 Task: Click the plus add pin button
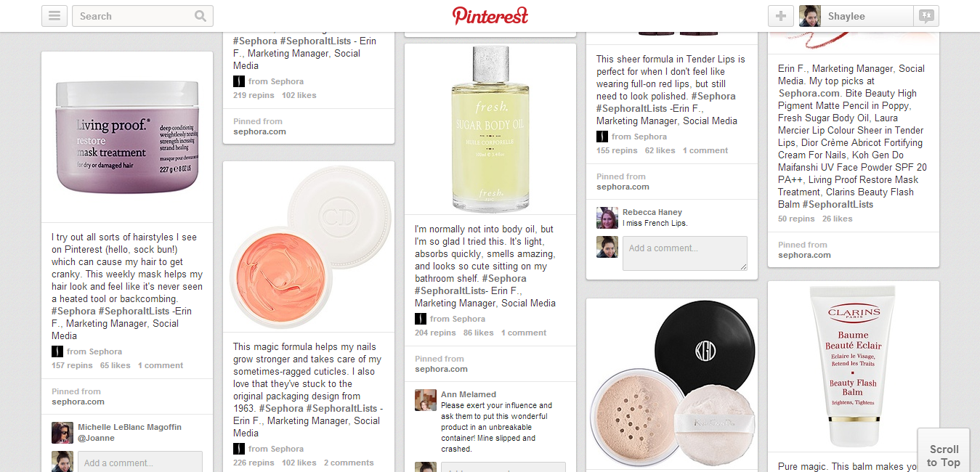pyautogui.click(x=781, y=16)
